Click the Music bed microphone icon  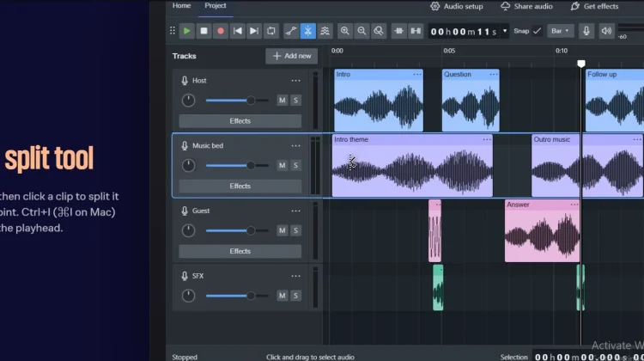(x=185, y=145)
